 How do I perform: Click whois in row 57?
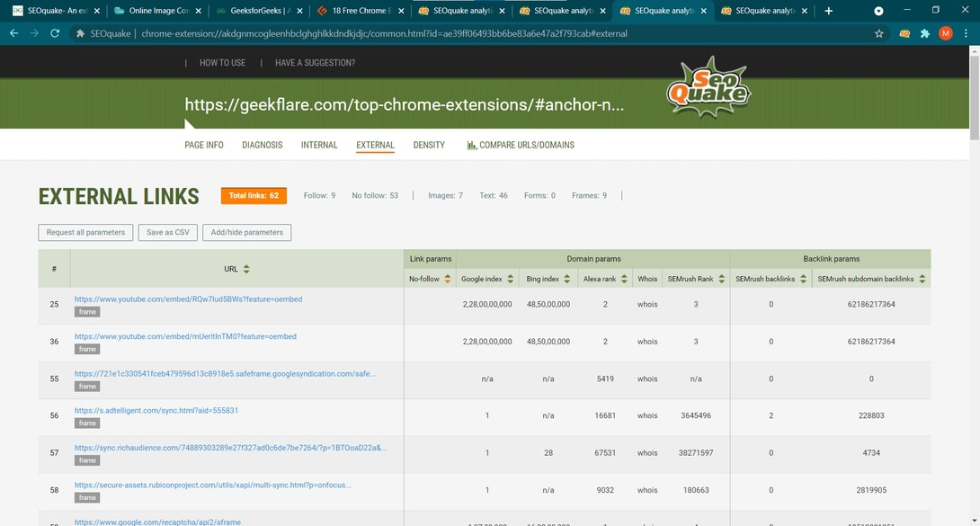(646, 453)
